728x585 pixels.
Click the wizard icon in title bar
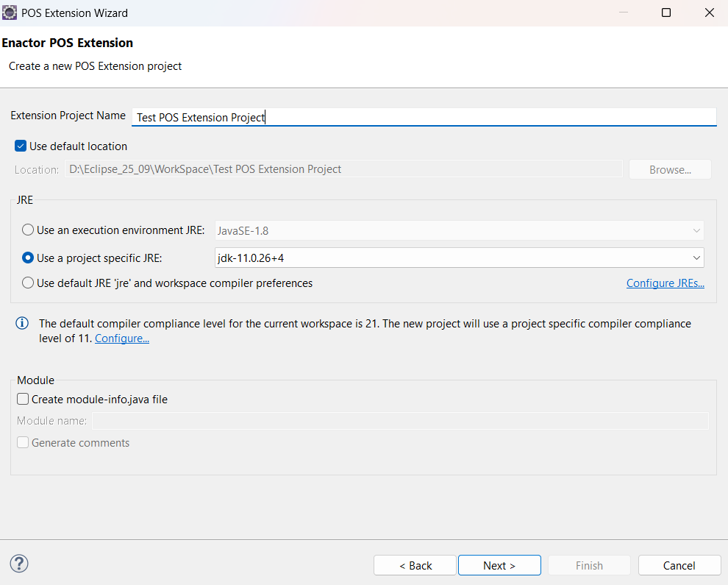10,13
